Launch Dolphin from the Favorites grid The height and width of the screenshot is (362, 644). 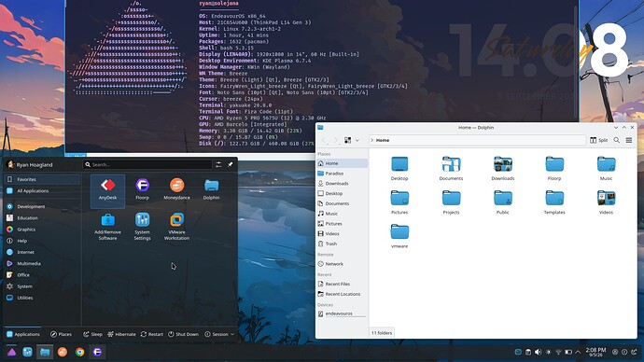[211, 190]
